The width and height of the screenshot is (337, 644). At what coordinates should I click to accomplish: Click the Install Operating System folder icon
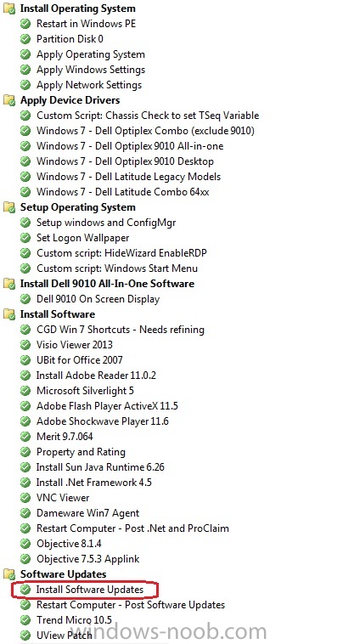click(x=9, y=8)
